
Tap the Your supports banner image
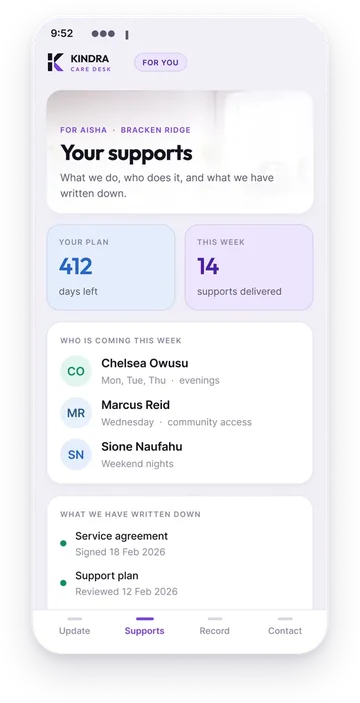coord(180,152)
